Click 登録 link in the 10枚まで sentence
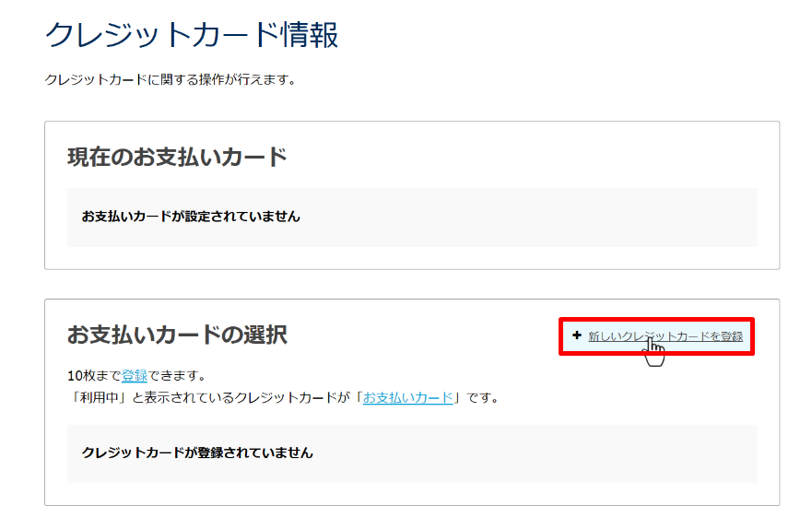Viewport: 812px width, 529px height. tap(135, 376)
